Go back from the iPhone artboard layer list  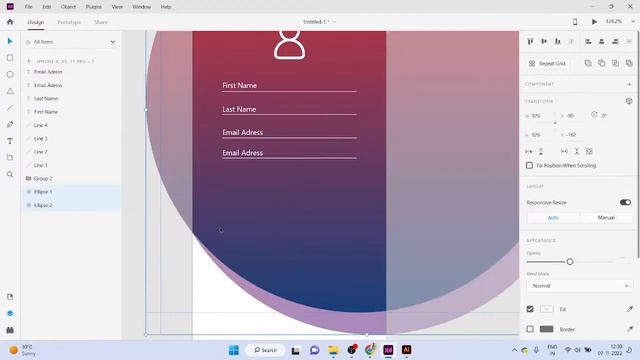pyautogui.click(x=29, y=61)
